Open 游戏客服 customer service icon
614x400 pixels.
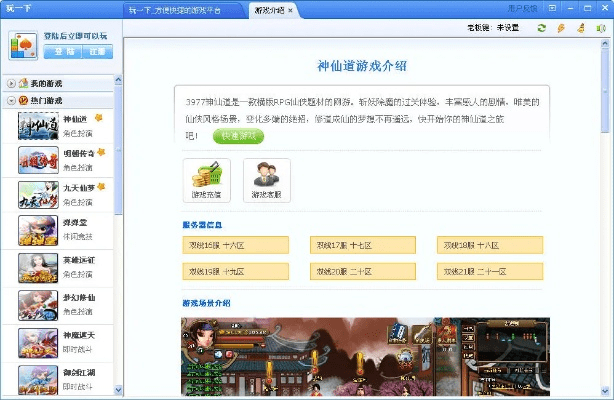(267, 180)
